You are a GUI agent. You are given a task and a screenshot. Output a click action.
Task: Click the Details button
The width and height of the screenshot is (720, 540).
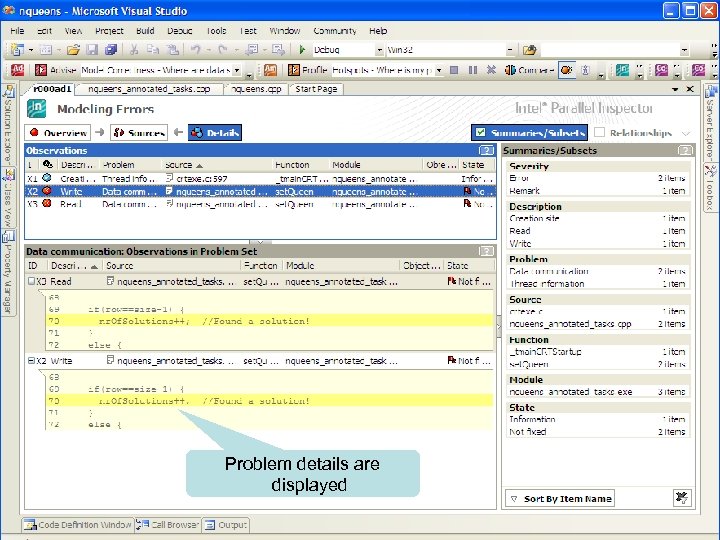pyautogui.click(x=215, y=133)
